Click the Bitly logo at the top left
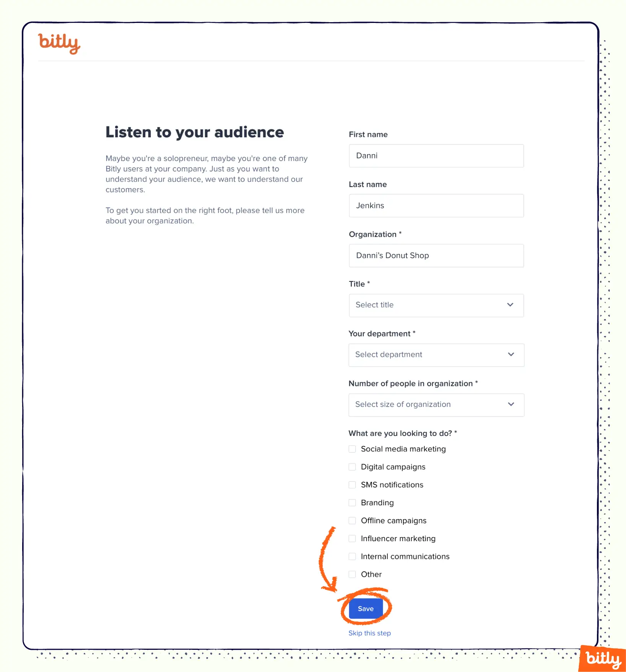This screenshot has width=626, height=672. pyautogui.click(x=59, y=44)
